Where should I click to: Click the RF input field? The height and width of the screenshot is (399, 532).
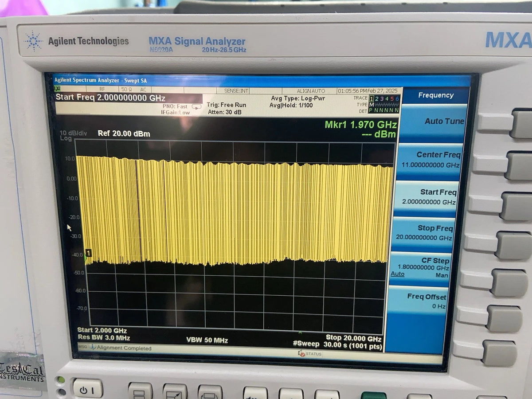tap(102, 89)
